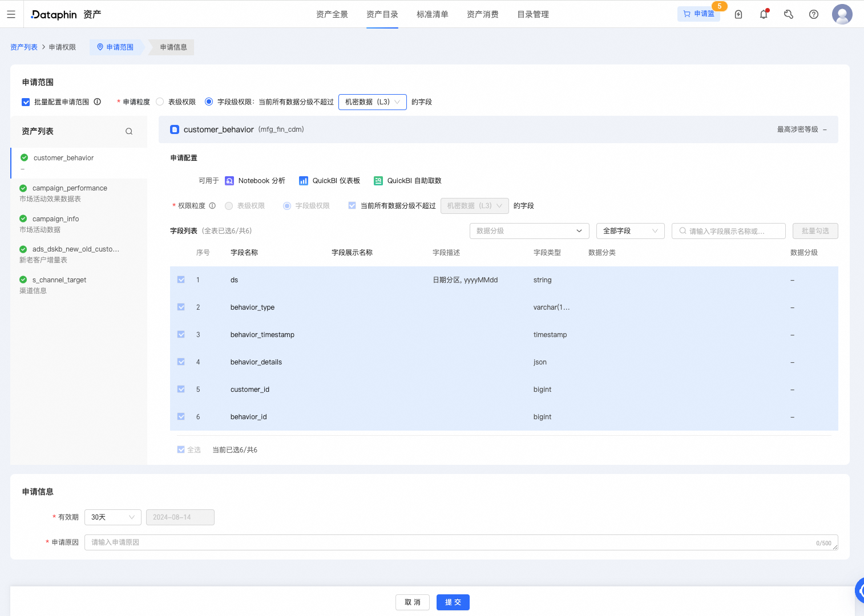Screen dimensions: 864x616
Task: Open the 30天 validity period dropdown
Action: click(x=112, y=517)
